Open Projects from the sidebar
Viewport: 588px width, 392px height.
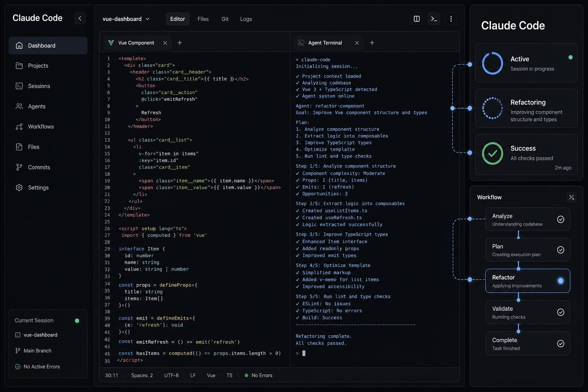(x=48, y=66)
